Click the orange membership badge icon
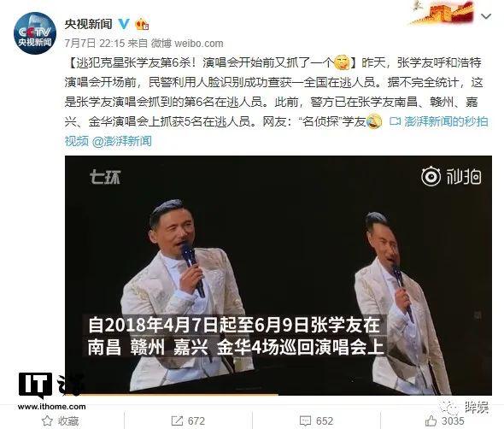The image size is (504, 429). 142,25
